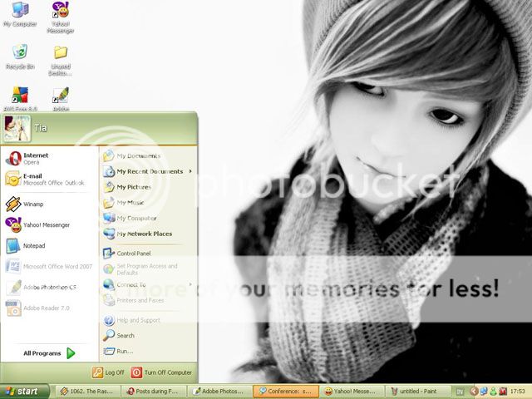Expand My Recent Documents submenu
This screenshot has height=399, width=532.
coord(148,171)
